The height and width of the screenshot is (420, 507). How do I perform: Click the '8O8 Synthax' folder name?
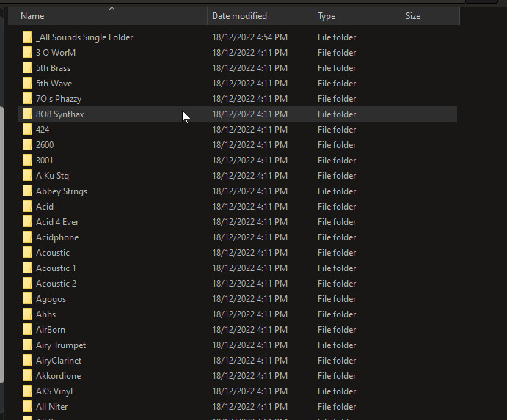(x=60, y=114)
